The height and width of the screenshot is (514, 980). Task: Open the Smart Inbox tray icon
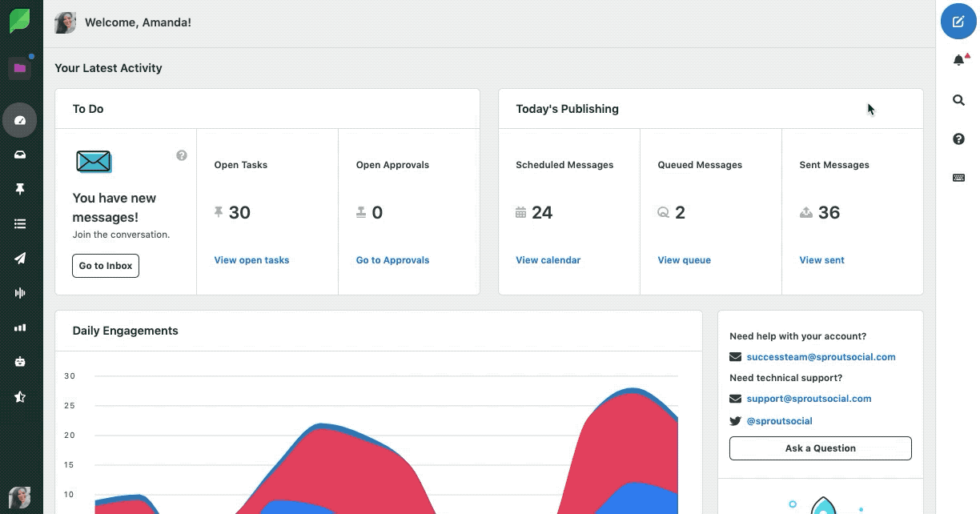pos(20,155)
